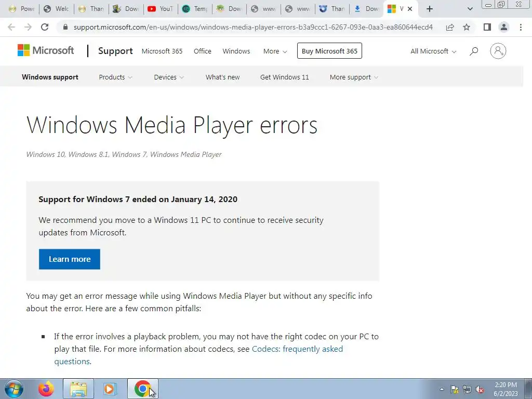532x399 pixels.
Task: Open the Microsoft 365 menu link
Action: tap(162, 51)
